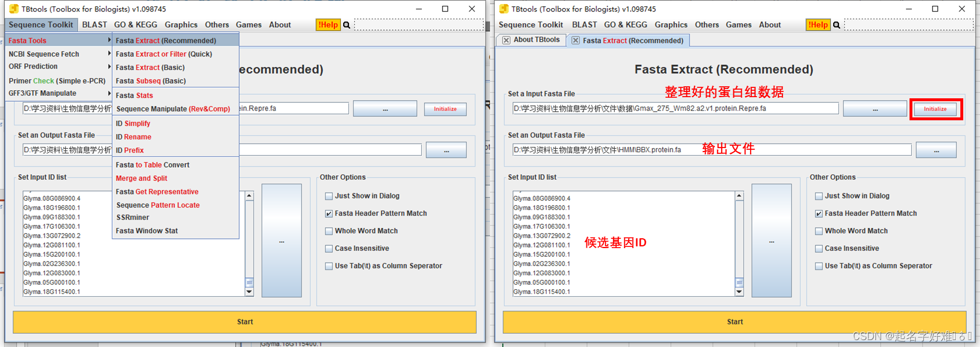
Task: Choose Fasta Extract (Recommended) menu entry
Action: click(176, 40)
